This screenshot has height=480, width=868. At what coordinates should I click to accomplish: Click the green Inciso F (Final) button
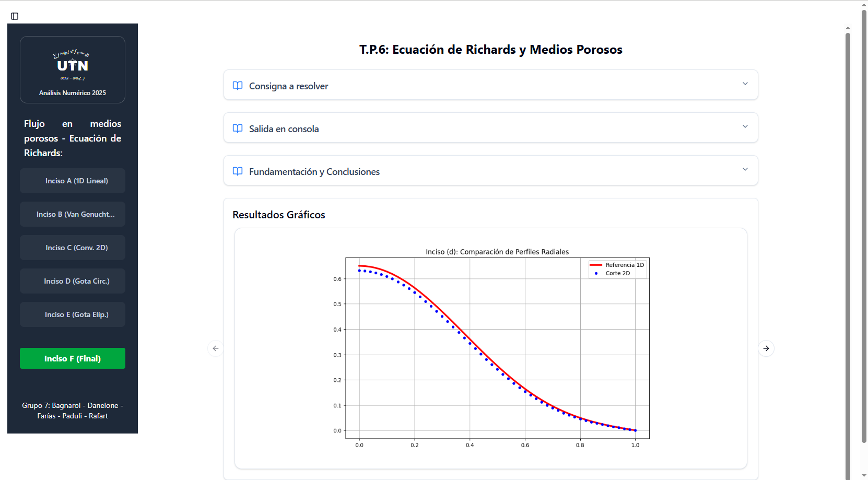click(x=73, y=358)
